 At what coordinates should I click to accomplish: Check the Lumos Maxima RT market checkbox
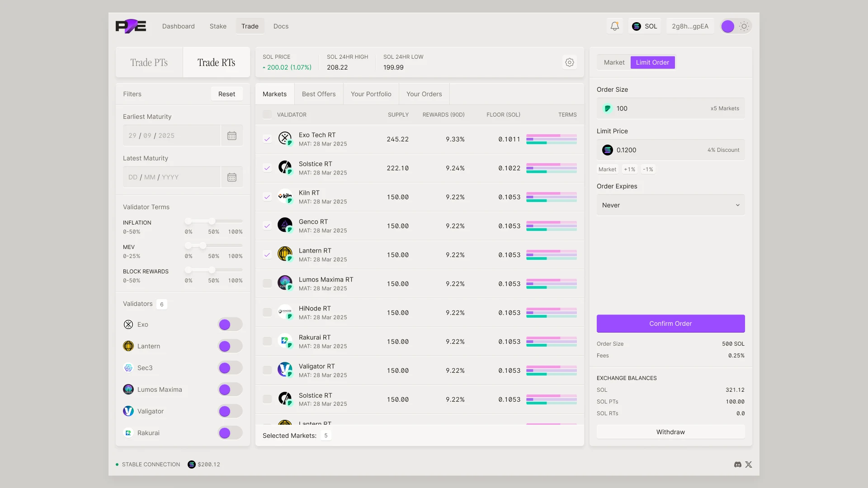tap(267, 284)
